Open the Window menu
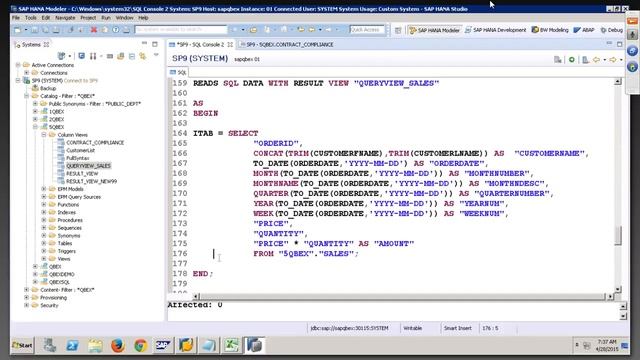The width and height of the screenshot is (640, 360). pyautogui.click(x=124, y=18)
